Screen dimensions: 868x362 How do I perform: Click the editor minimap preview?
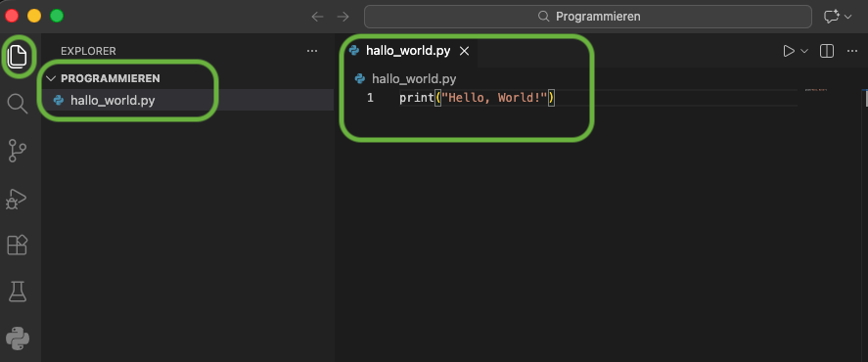point(816,90)
